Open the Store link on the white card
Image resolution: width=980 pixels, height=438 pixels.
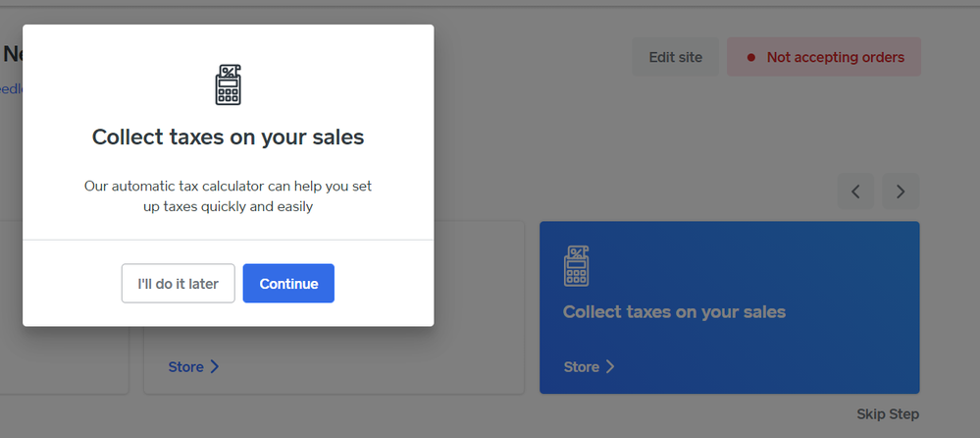click(x=185, y=366)
